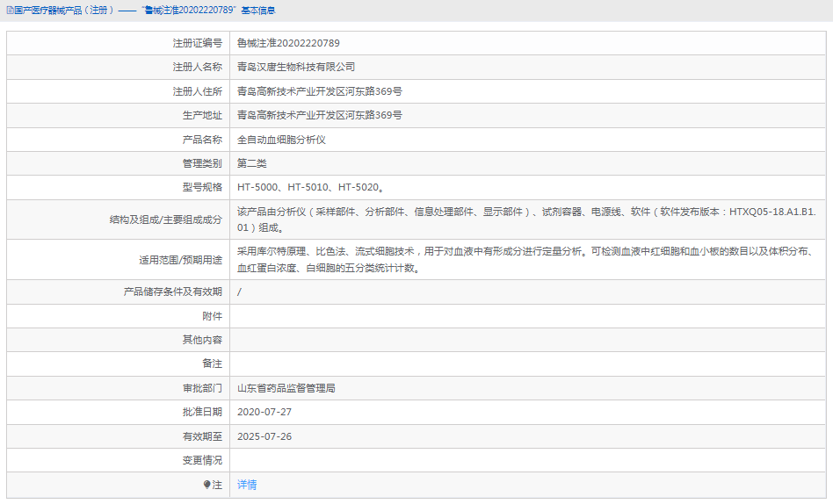Click the 产品储存条件及有效期 label
The width and height of the screenshot is (833, 504).
click(172, 292)
